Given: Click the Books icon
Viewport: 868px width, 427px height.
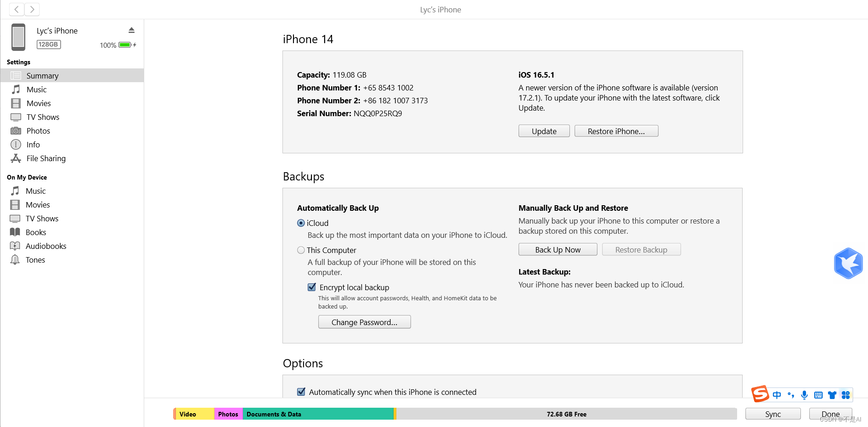Looking at the screenshot, I should pyautogui.click(x=15, y=232).
